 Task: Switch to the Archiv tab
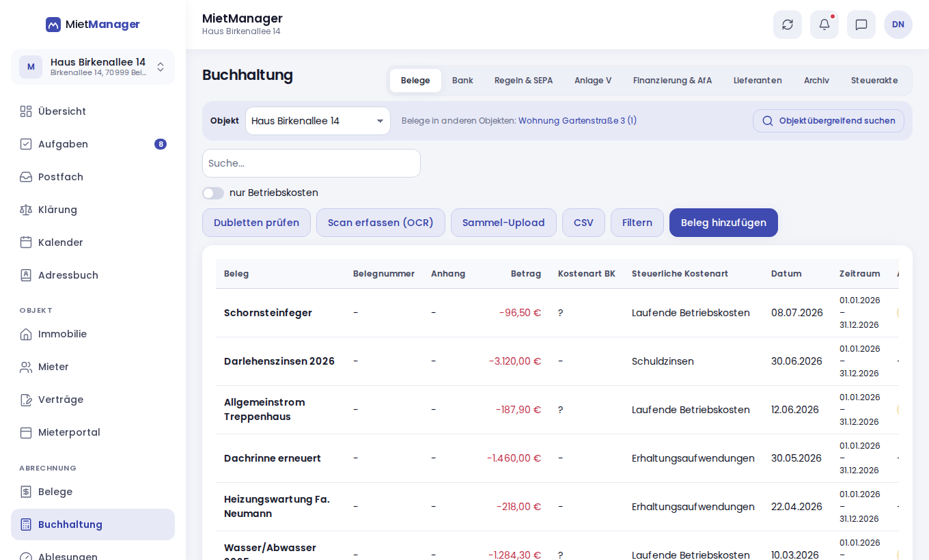816,81
